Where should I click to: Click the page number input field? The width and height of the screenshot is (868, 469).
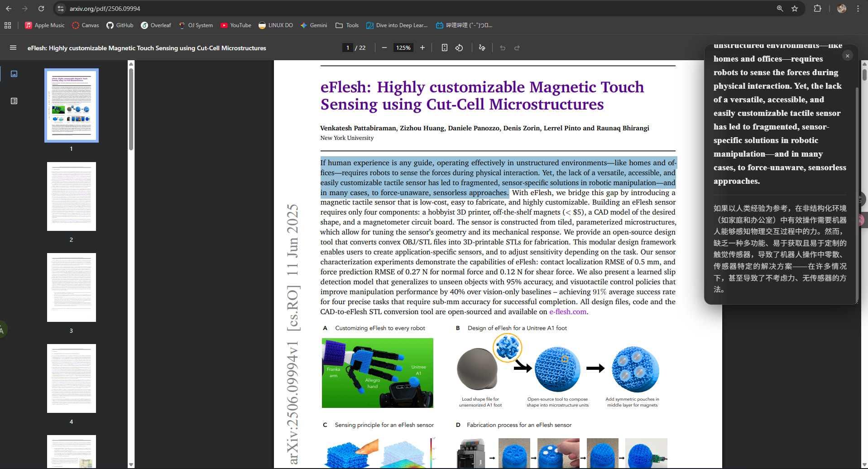coord(347,48)
